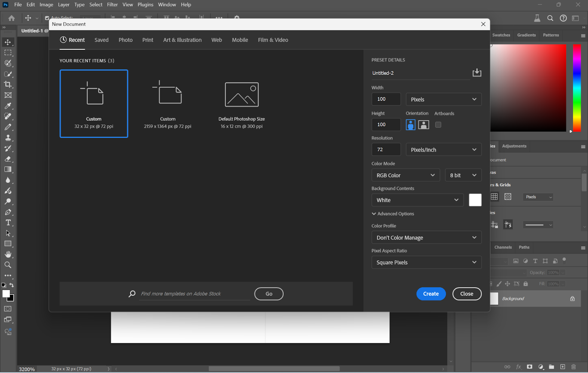The image size is (588, 373).
Task: Click the delete layer trash icon
Action: coord(574,367)
